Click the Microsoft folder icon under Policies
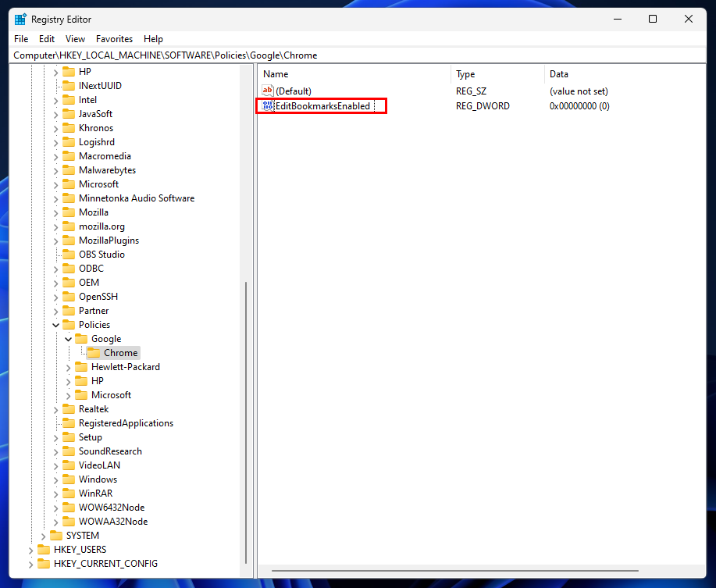The width and height of the screenshot is (716, 588). click(81, 394)
